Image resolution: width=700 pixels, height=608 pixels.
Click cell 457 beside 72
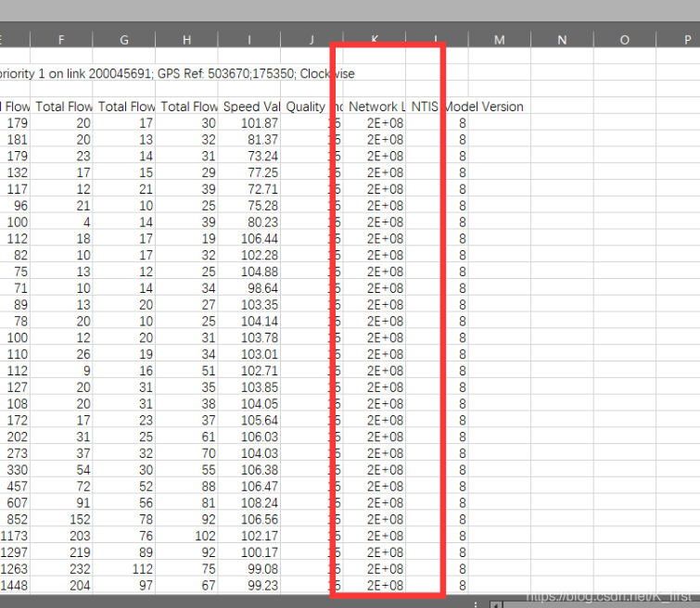[x=15, y=487]
